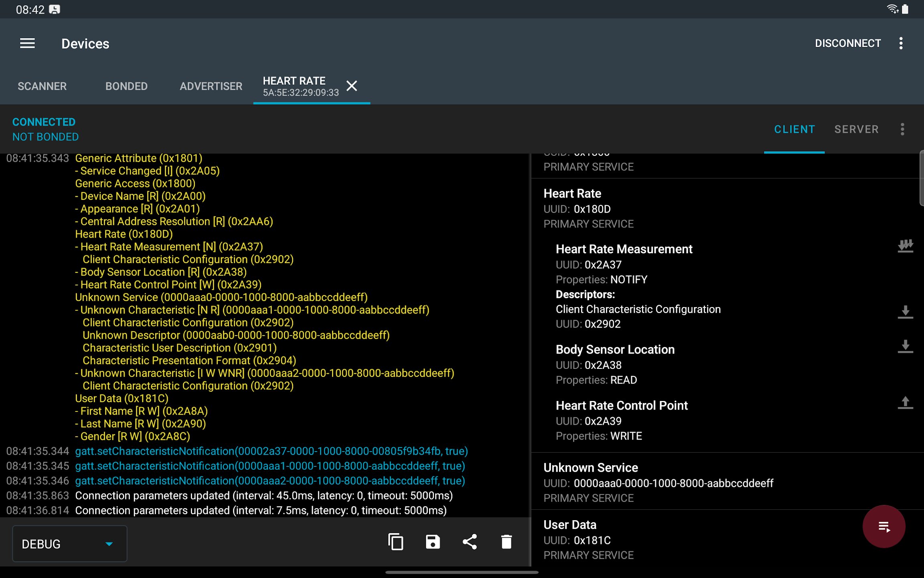
Task: Tap the NOT BONDED status label
Action: 45,137
